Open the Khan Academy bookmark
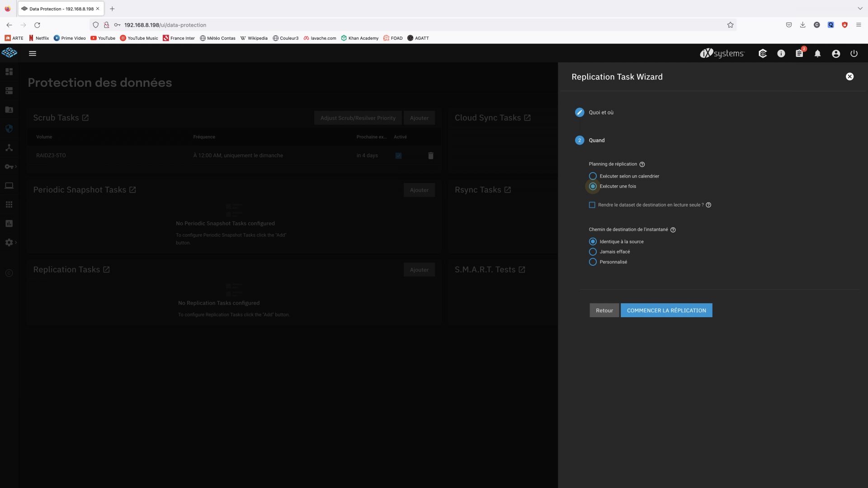 360,38
